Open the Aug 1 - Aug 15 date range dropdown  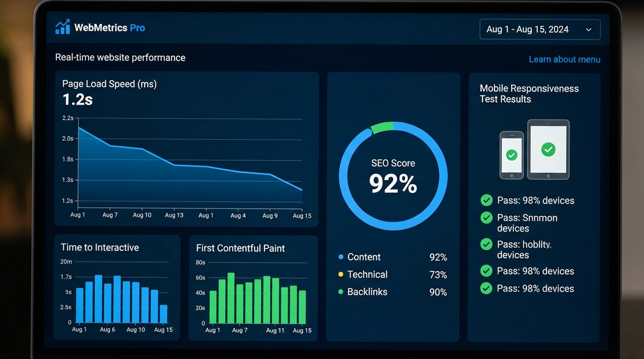[539, 29]
